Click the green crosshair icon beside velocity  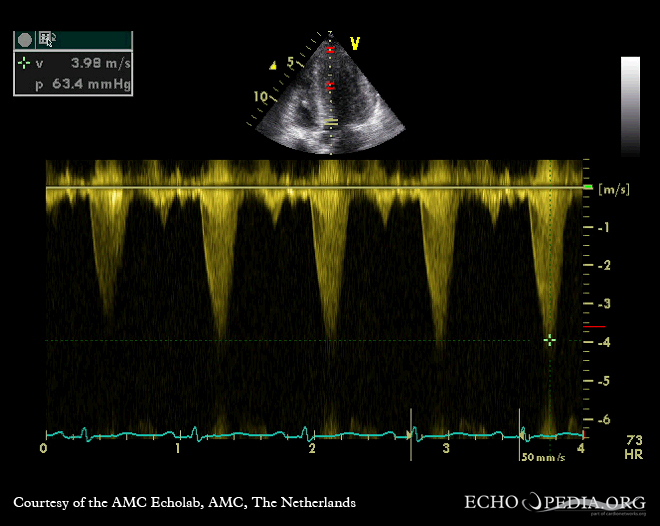(24, 62)
